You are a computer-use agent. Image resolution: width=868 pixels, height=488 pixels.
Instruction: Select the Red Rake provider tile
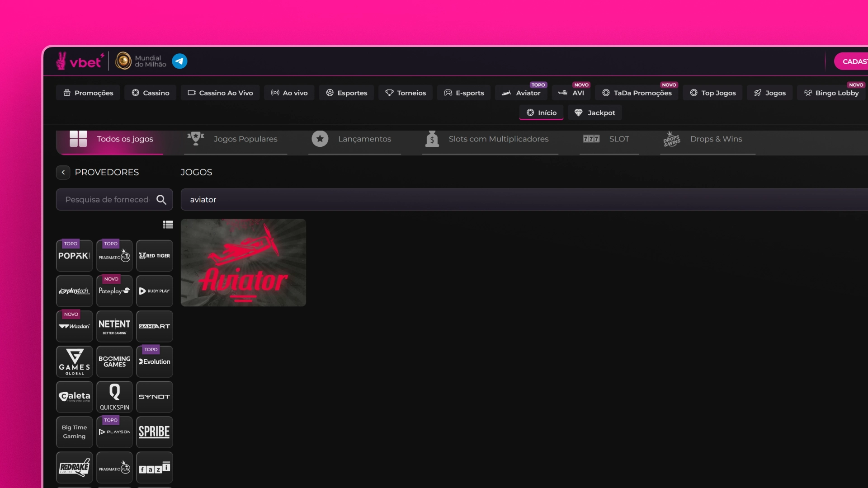pos(75,468)
